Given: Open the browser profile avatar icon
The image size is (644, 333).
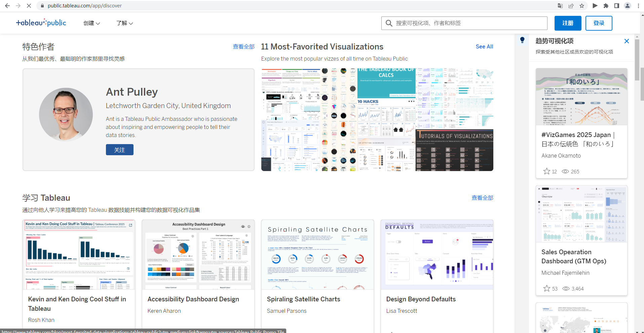Looking at the screenshot, I should (x=628, y=6).
